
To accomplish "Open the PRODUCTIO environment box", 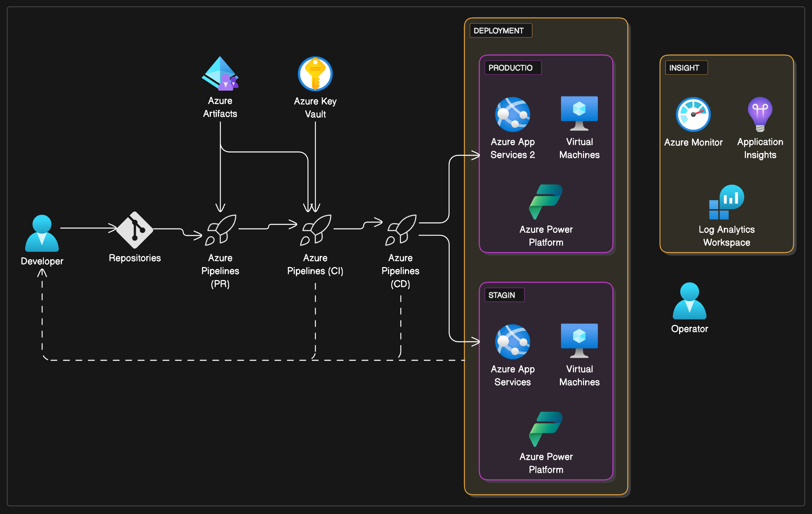I will (x=513, y=67).
